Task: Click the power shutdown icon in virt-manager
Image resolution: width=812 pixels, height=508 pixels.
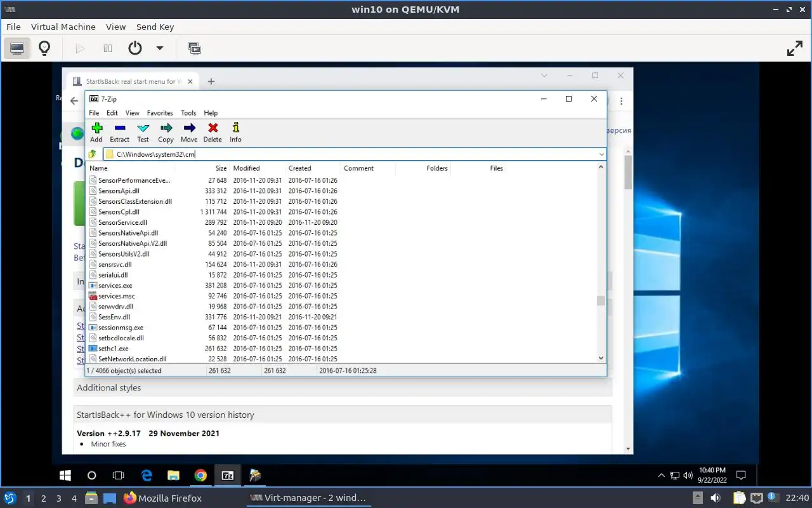Action: coord(134,48)
